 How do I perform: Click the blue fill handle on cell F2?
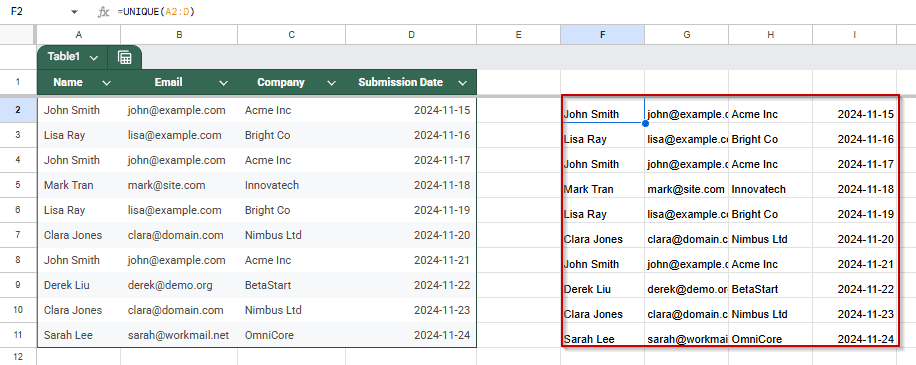click(645, 123)
